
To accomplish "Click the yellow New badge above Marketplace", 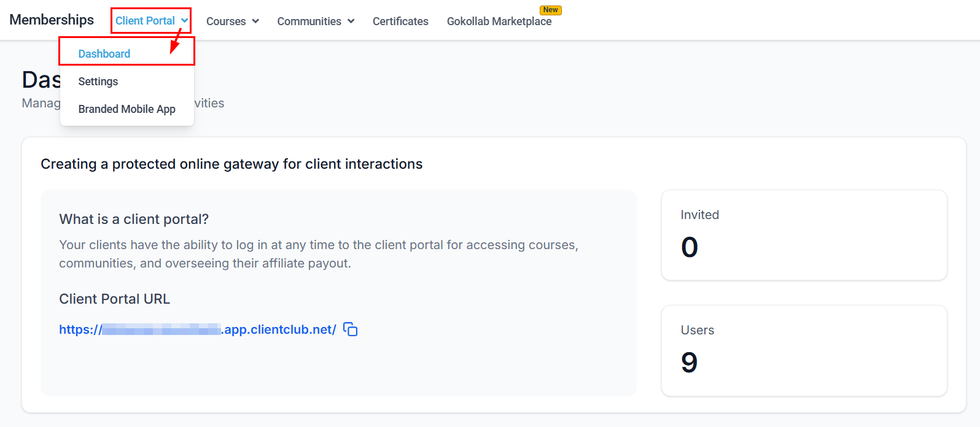I will click(550, 10).
